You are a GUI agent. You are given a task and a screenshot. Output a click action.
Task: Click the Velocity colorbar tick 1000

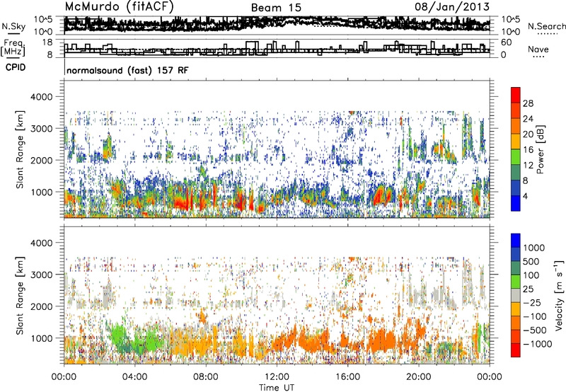click(534, 248)
